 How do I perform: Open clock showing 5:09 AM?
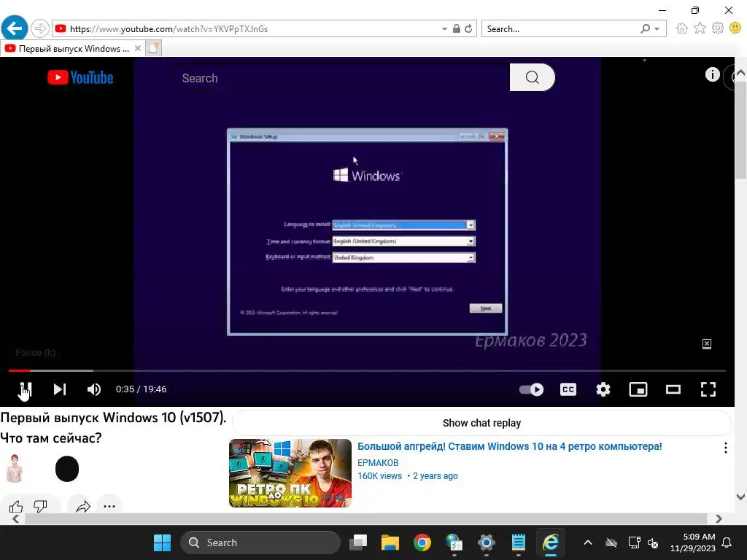click(693, 542)
